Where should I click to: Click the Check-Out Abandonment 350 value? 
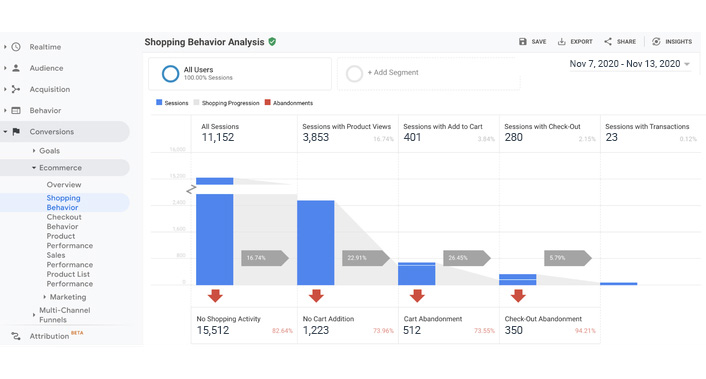pos(513,330)
